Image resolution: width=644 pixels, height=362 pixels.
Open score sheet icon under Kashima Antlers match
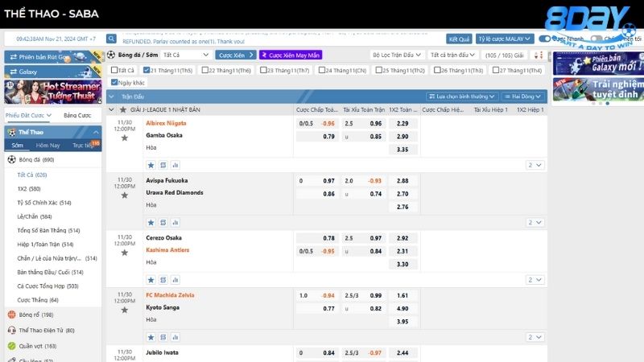pyautogui.click(x=163, y=280)
